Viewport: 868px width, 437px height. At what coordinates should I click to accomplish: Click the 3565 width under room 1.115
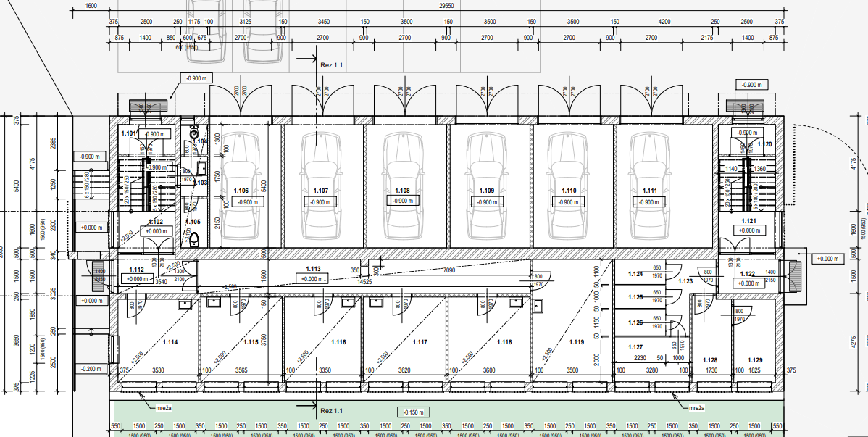(241, 370)
